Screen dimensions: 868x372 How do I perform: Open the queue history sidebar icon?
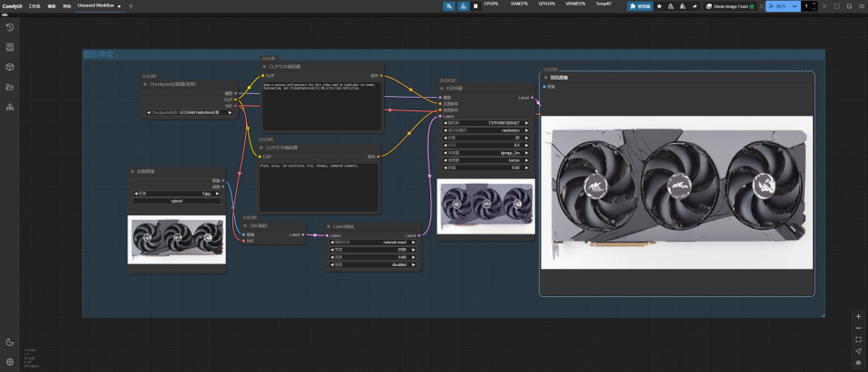[x=10, y=27]
